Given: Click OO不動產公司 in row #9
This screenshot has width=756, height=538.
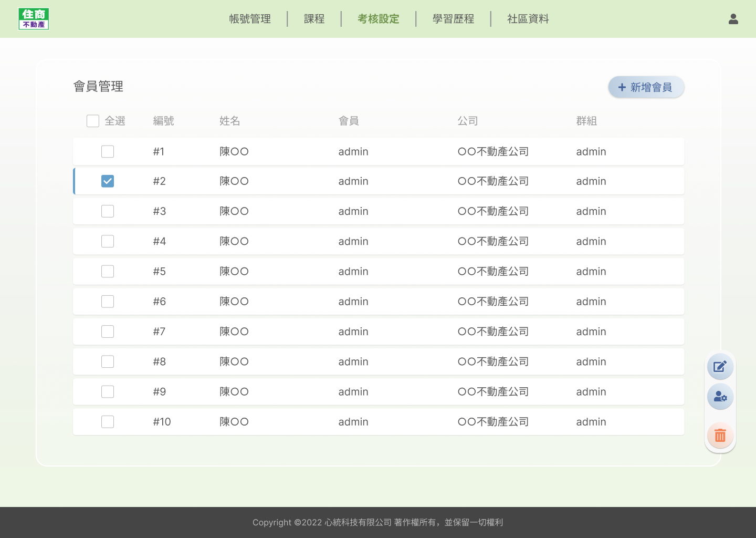Looking at the screenshot, I should 493,391.
